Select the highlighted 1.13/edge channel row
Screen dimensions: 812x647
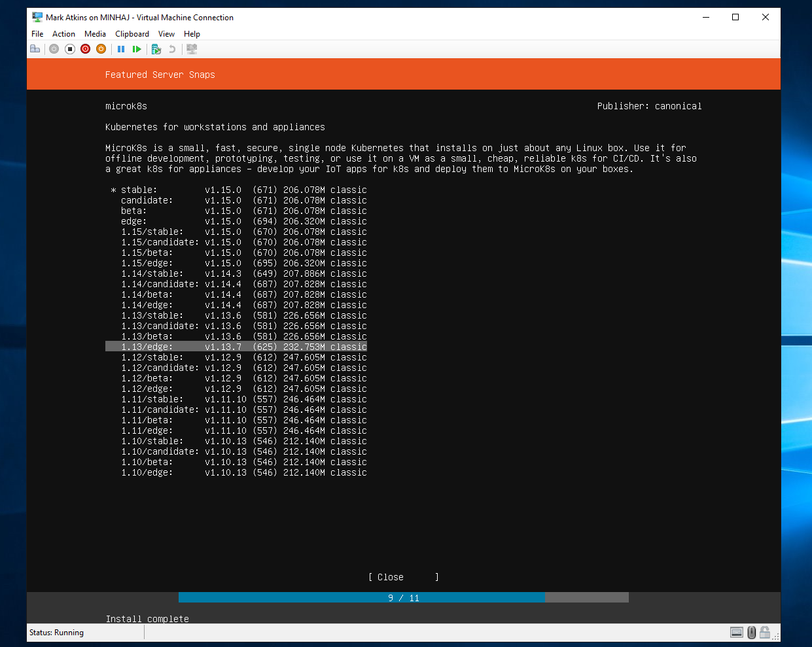(x=236, y=347)
